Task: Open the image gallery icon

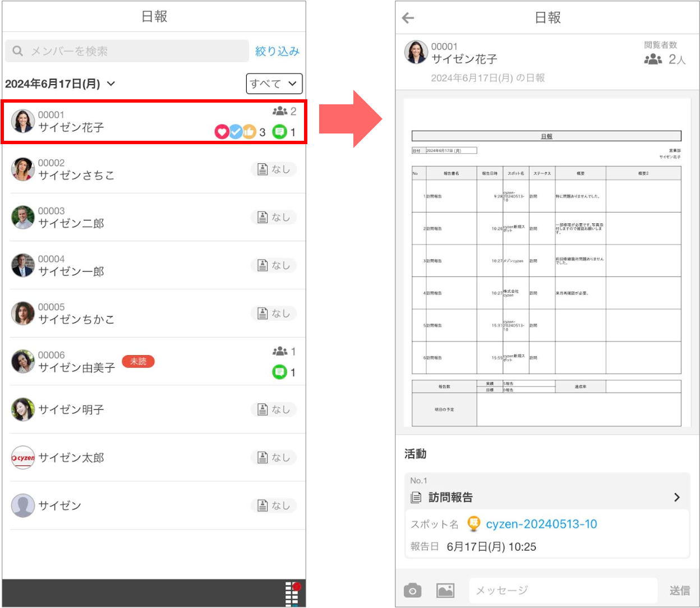Action: click(445, 590)
